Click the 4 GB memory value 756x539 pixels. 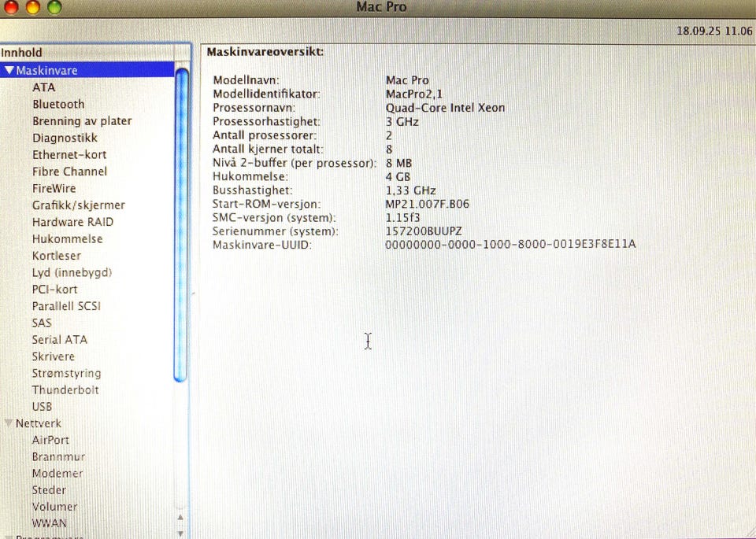pos(398,177)
